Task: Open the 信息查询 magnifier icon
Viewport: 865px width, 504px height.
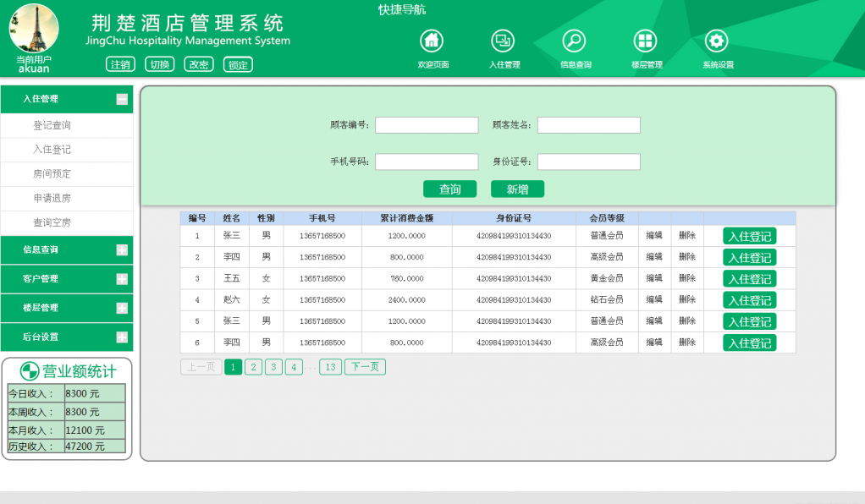Action: click(574, 41)
